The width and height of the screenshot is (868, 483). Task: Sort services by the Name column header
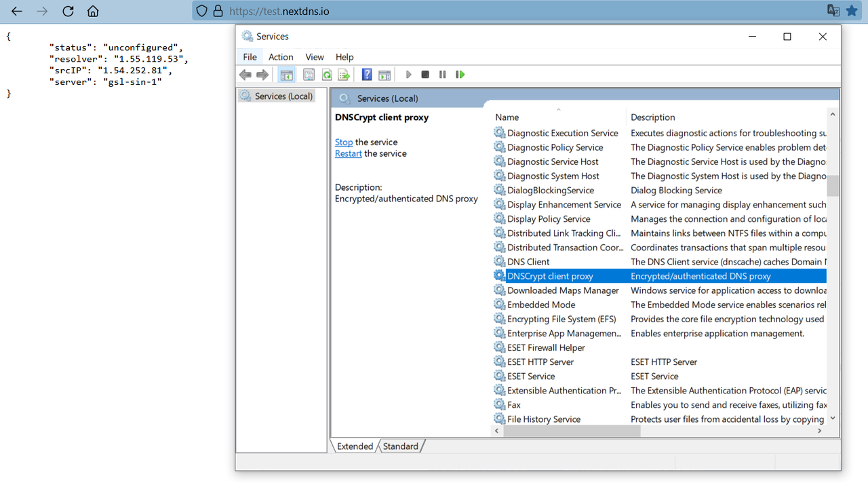[x=559, y=117]
